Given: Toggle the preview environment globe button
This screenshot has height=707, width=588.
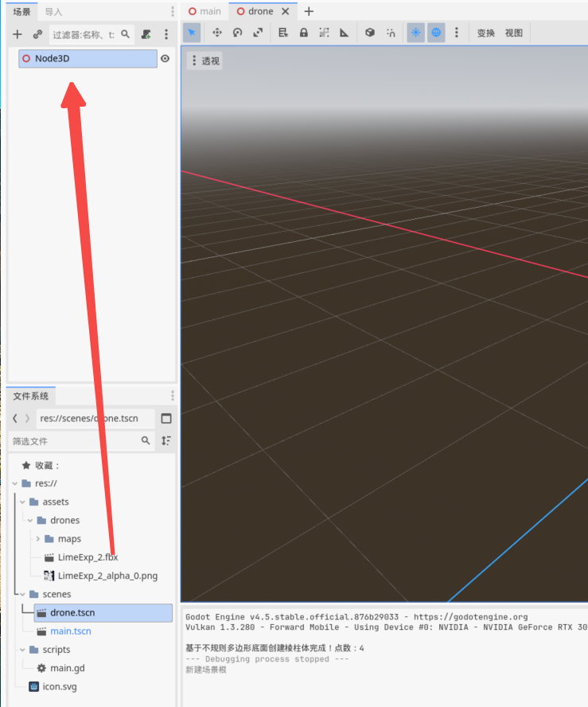Looking at the screenshot, I should click(436, 33).
